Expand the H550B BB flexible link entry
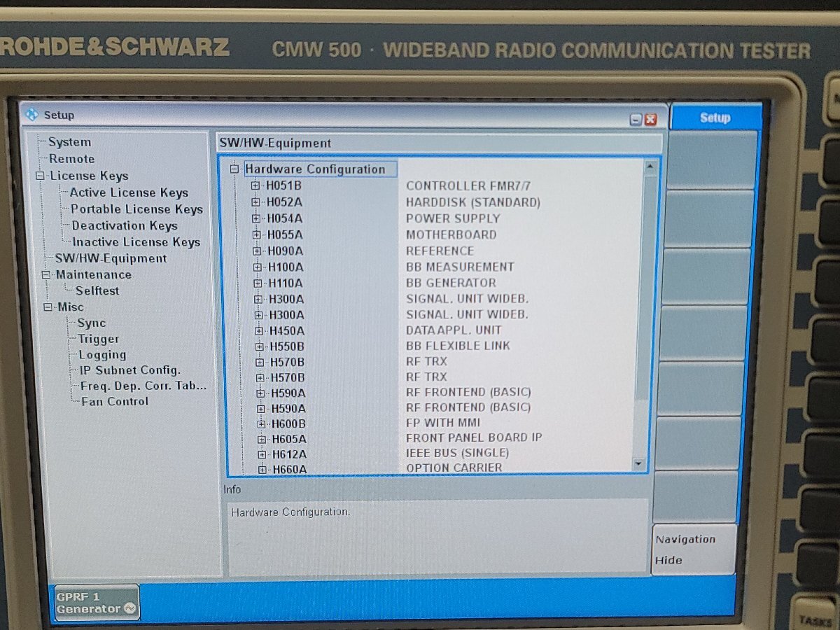840x630 pixels. pos(260,346)
